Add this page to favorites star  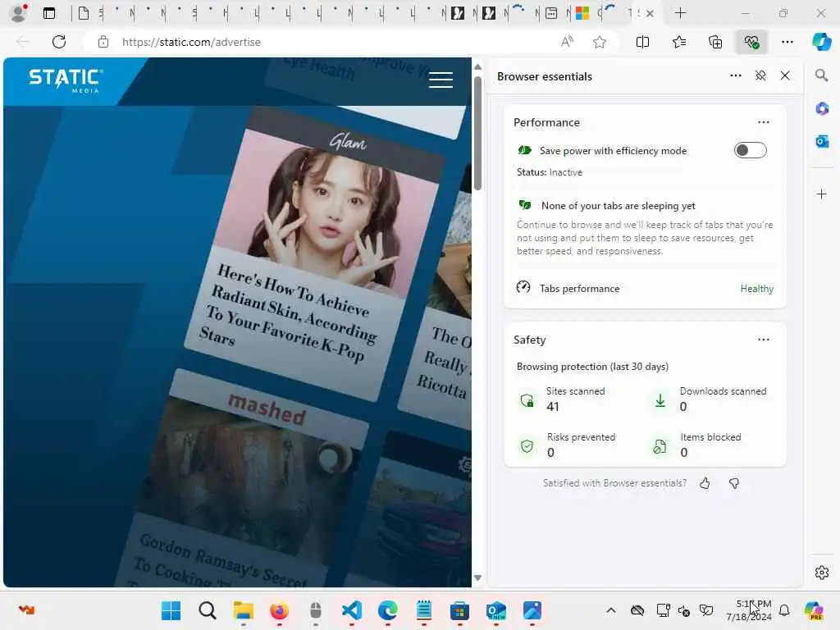pos(600,42)
